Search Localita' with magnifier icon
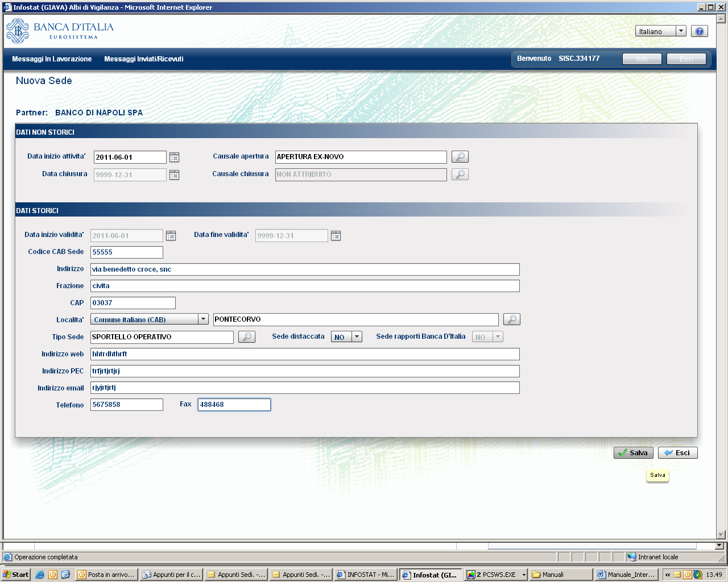The image size is (728, 582). pos(512,319)
